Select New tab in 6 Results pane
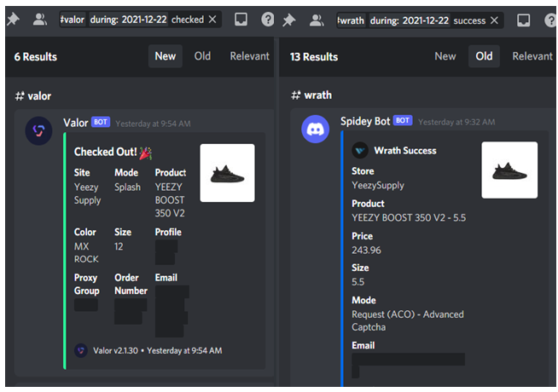Image resolution: width=558 pixels, height=392 pixels. tap(166, 56)
